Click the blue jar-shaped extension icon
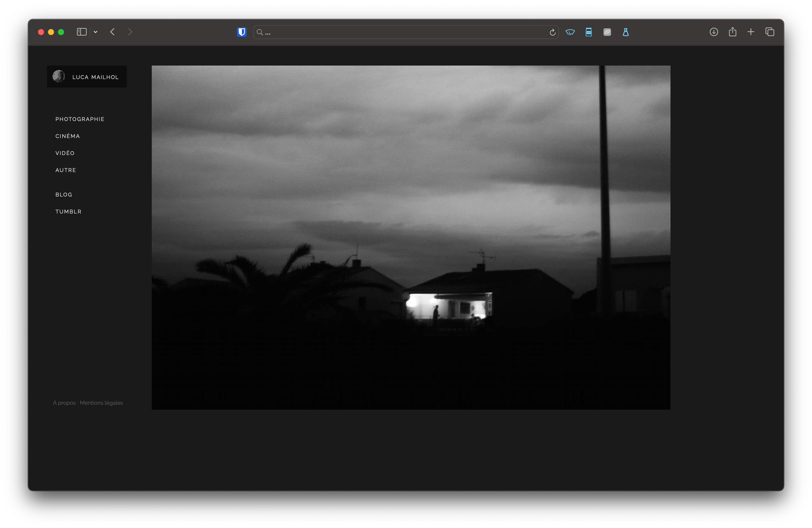 click(588, 32)
